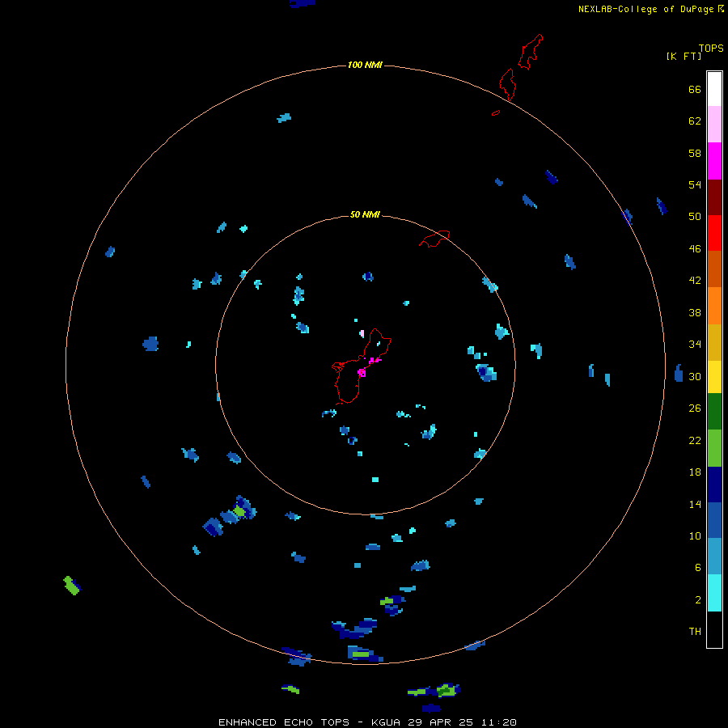728x728 pixels.
Task: Click the legend value "10"
Action: tap(695, 535)
